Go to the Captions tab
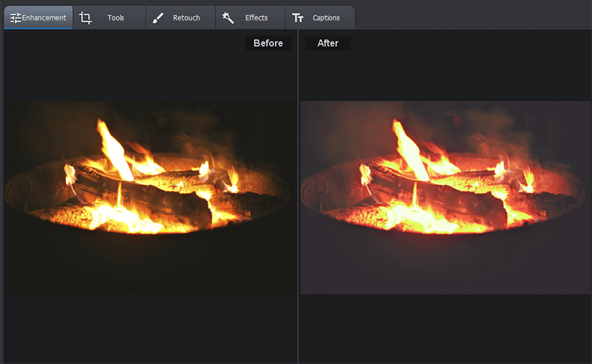Screen dimensions: 592x364 [320, 17]
